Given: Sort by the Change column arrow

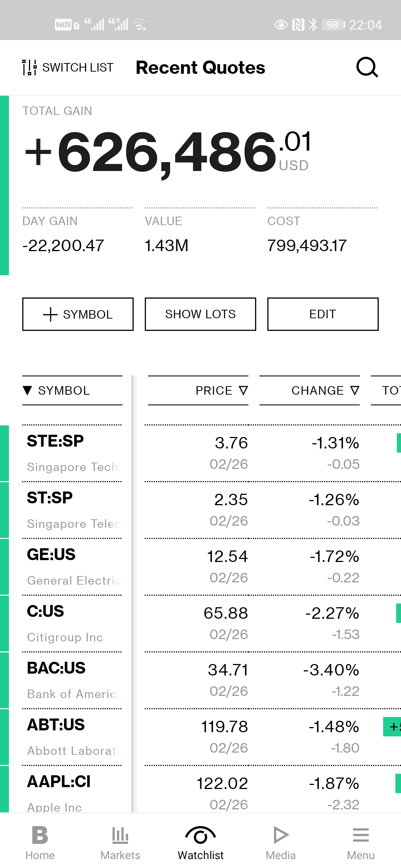Looking at the screenshot, I should point(355,391).
